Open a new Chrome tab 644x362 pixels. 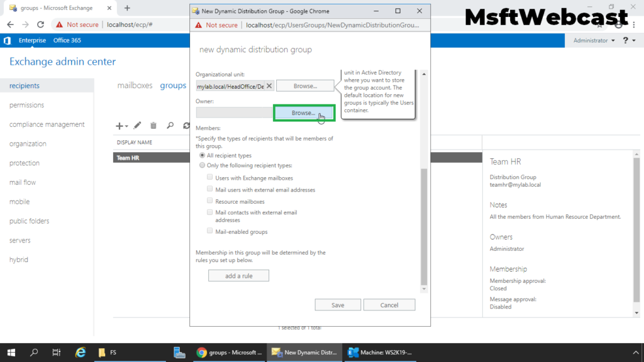pos(127,8)
